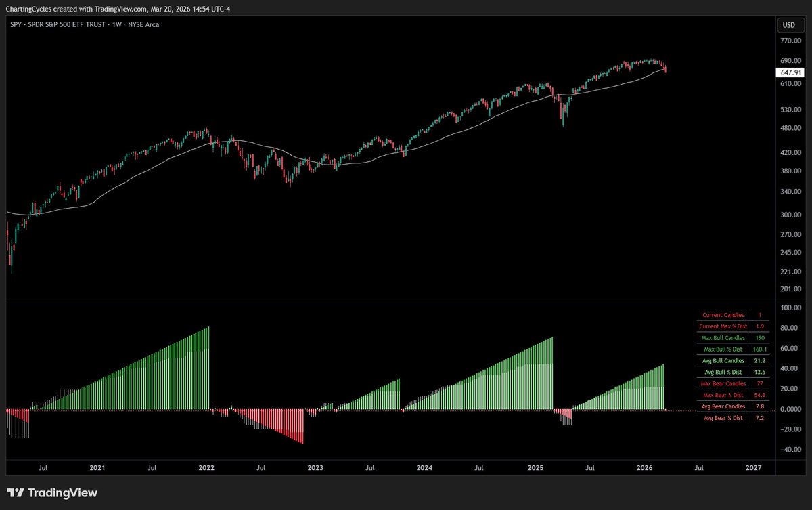Click the 380.00 price axis label
The image size is (812, 510).
tap(790, 171)
